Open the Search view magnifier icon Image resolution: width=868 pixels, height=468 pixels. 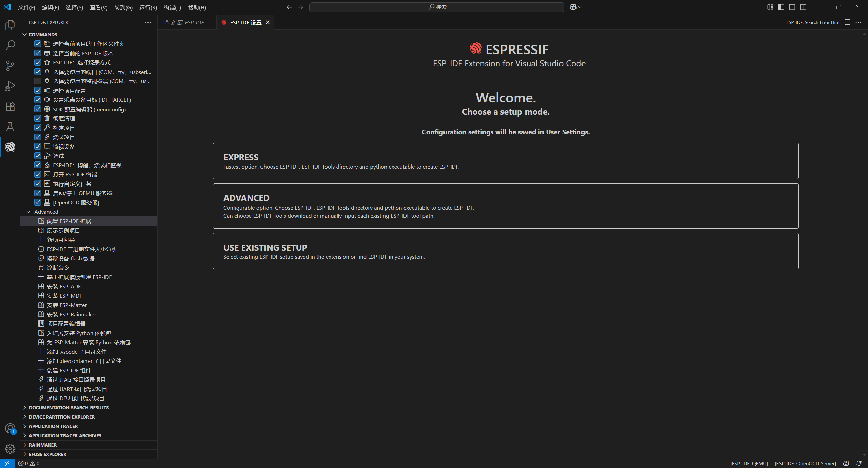(x=10, y=45)
